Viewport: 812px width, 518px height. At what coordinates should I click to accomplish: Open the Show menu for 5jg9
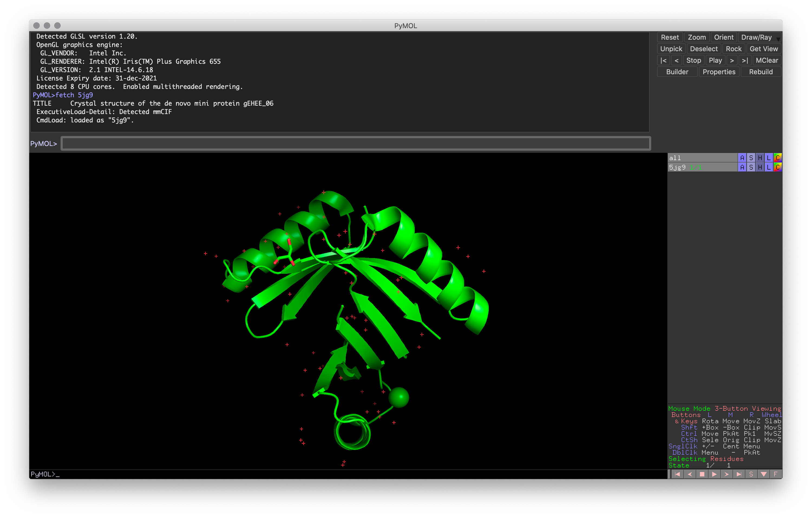[751, 167]
